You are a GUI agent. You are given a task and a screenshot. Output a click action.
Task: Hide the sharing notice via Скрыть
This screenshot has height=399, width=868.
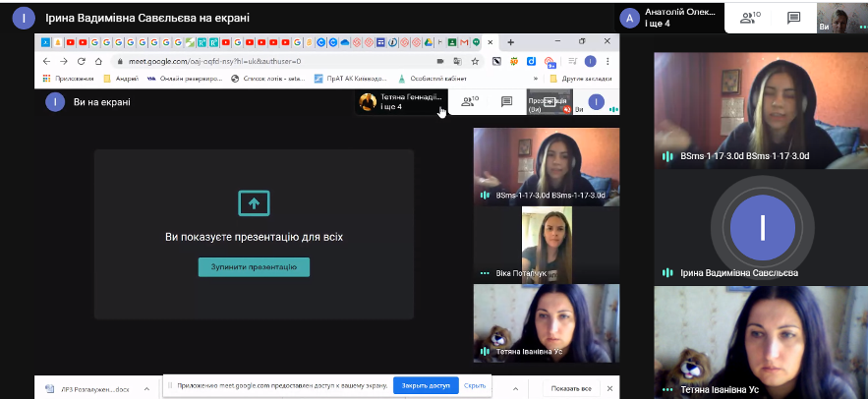pyautogui.click(x=475, y=385)
